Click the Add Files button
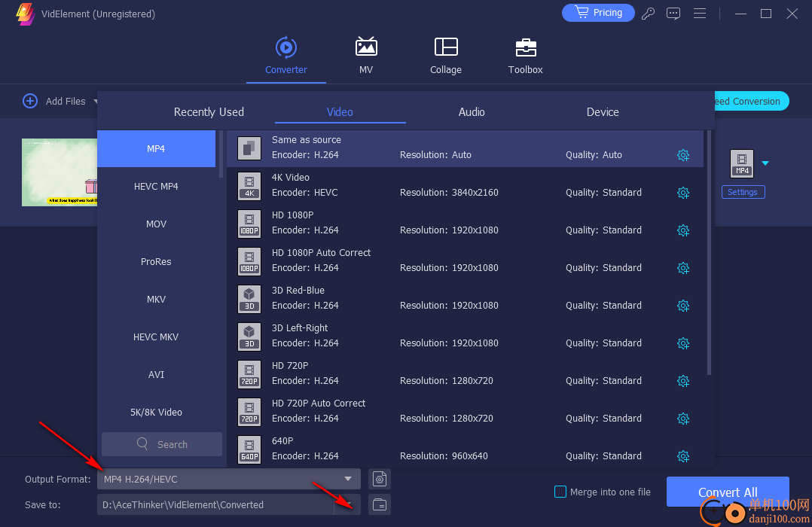812x527 pixels. tap(54, 101)
